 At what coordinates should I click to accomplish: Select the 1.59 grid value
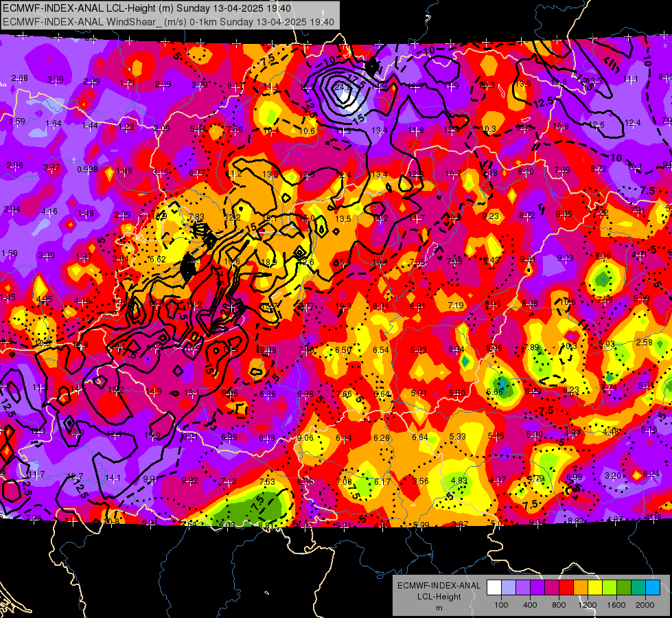17,122
